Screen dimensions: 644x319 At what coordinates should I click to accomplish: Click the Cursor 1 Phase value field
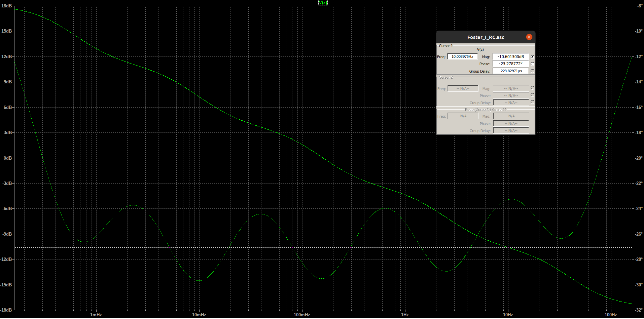(510, 64)
